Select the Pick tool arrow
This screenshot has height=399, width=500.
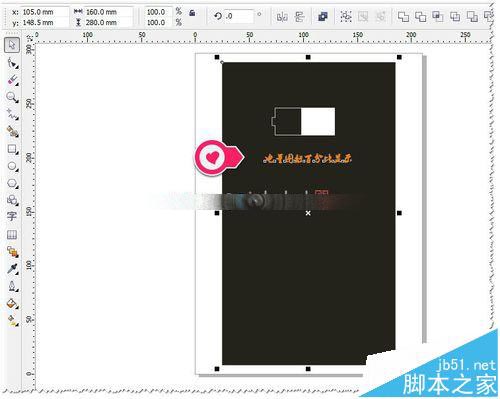coord(12,45)
